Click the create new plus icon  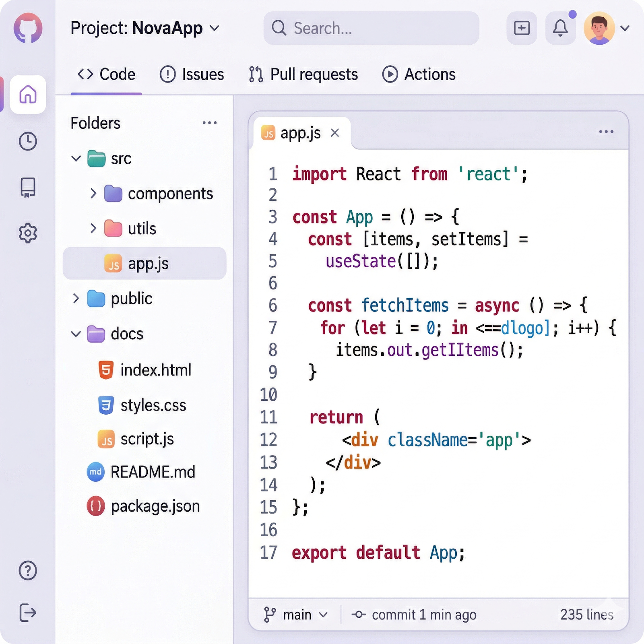(x=522, y=28)
